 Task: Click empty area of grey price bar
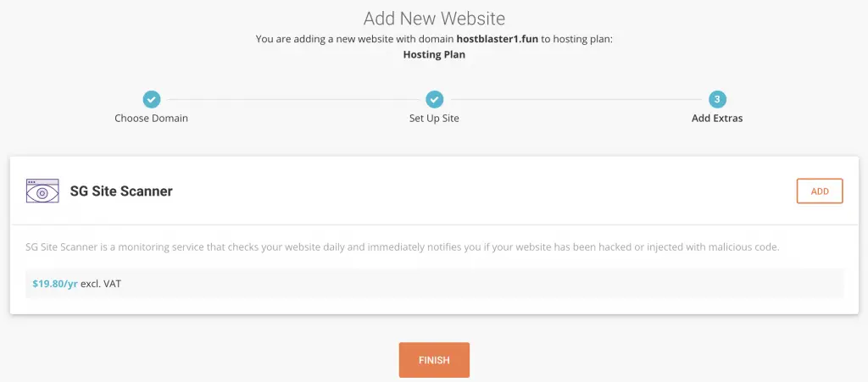point(509,284)
